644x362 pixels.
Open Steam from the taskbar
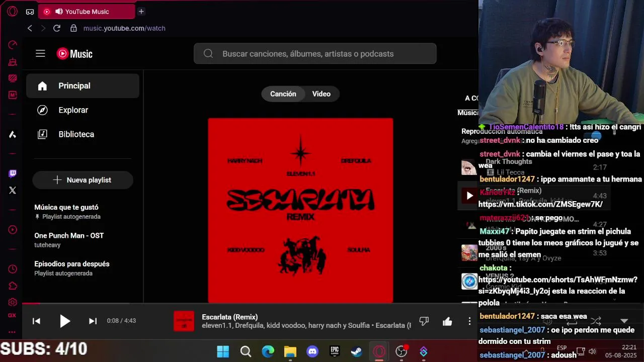pyautogui.click(x=357, y=351)
